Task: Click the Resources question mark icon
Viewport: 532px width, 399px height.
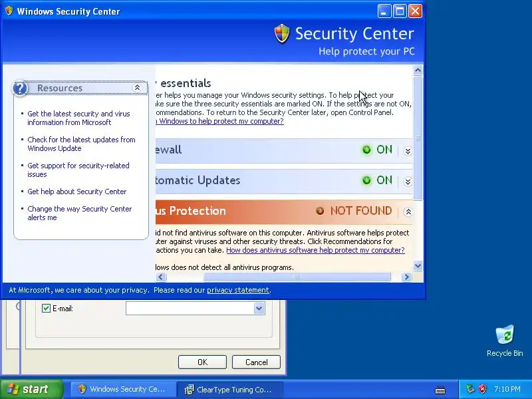Action: [20, 88]
